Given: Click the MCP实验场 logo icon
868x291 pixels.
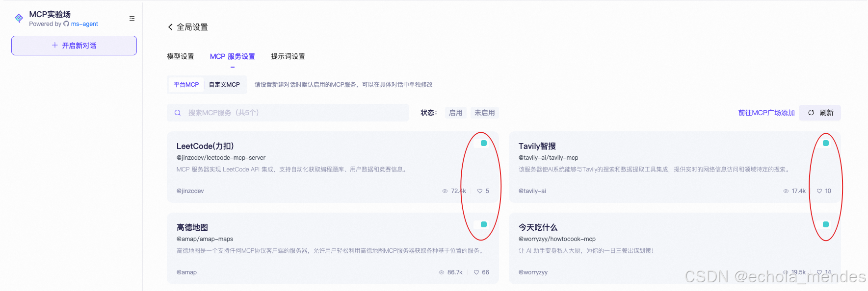Looking at the screenshot, I should [x=19, y=18].
